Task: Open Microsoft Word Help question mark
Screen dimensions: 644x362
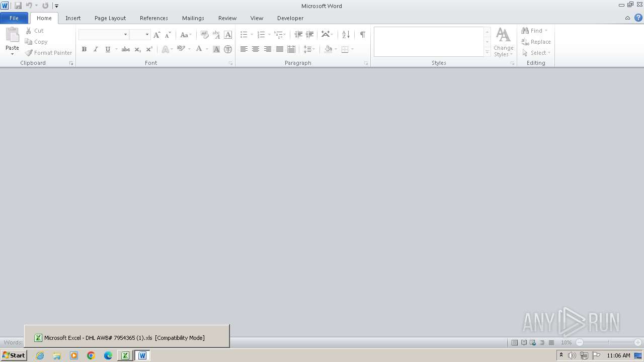Action: click(x=638, y=18)
